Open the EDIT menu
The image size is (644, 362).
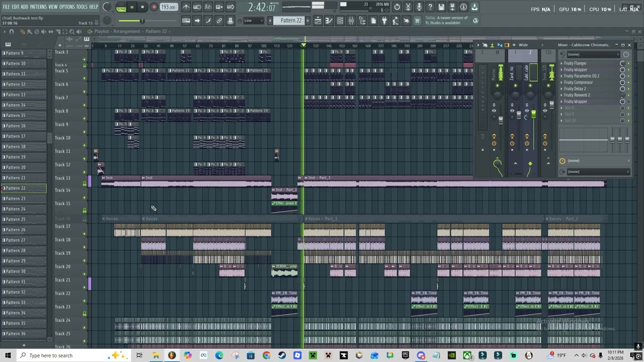pyautogui.click(x=16, y=7)
